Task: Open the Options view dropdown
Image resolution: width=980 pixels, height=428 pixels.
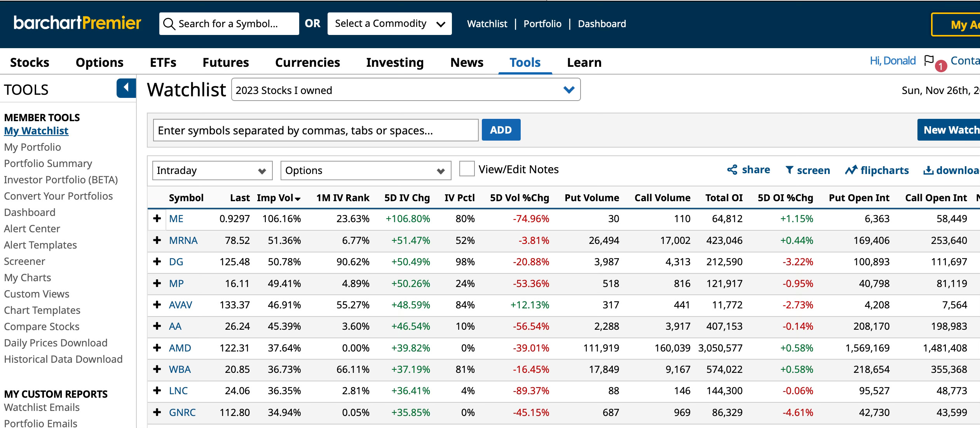Action: pyautogui.click(x=365, y=171)
